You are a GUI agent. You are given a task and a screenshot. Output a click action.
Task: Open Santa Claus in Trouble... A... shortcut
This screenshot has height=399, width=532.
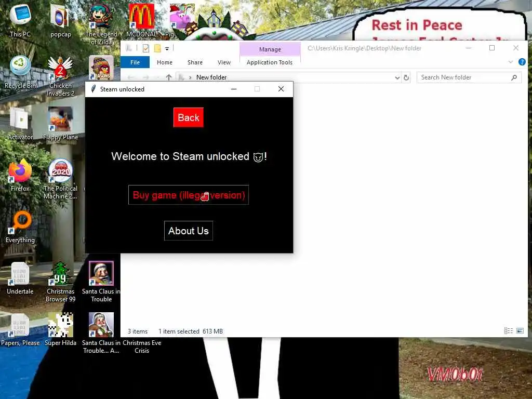[x=101, y=333]
